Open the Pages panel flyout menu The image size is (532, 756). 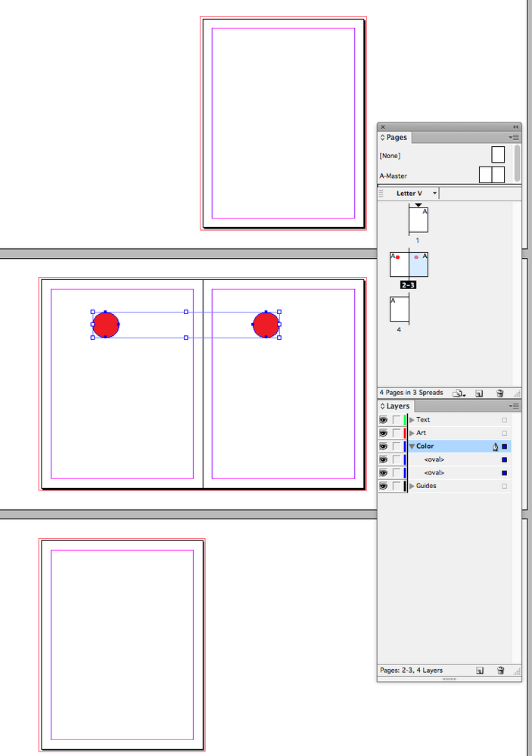(x=514, y=138)
